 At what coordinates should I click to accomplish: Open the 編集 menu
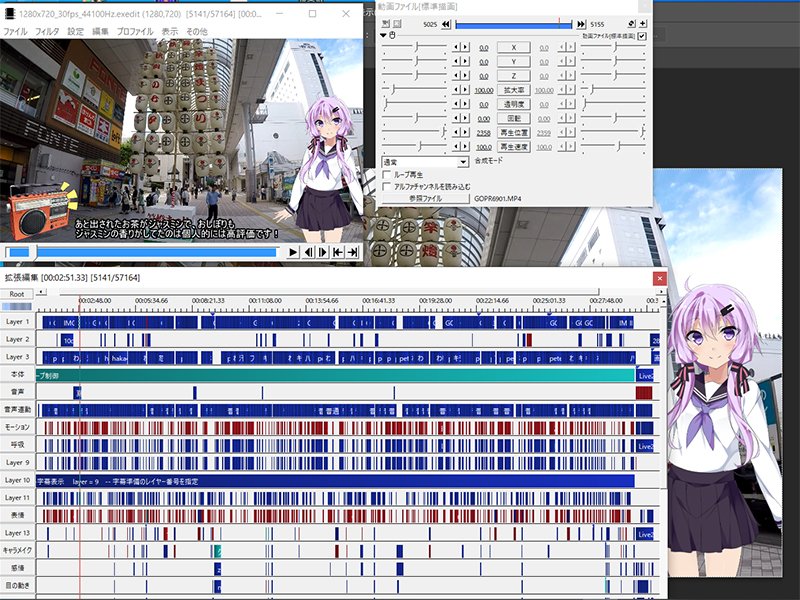[x=100, y=32]
